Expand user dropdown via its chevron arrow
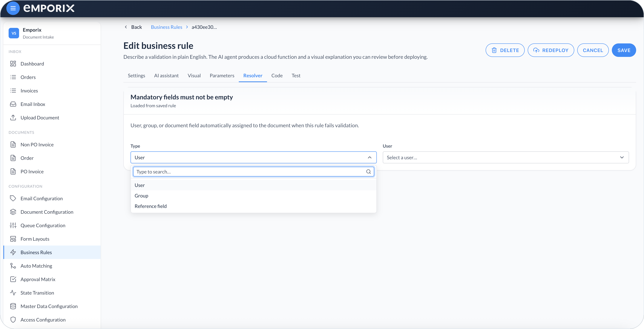 (622, 157)
